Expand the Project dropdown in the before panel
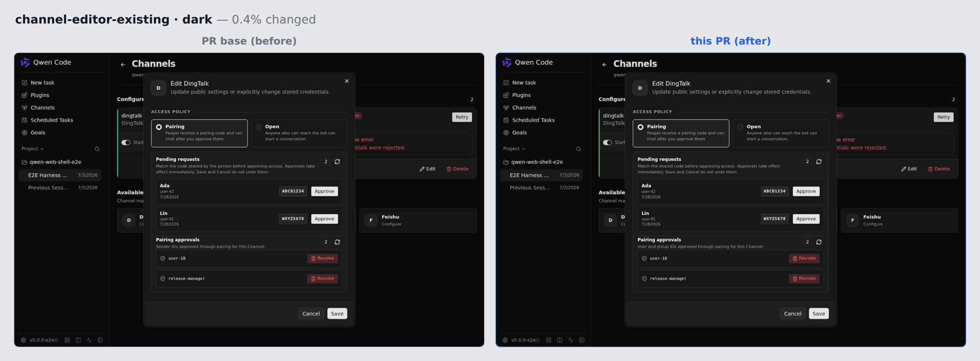Image resolution: width=980 pixels, height=361 pixels. [33, 149]
